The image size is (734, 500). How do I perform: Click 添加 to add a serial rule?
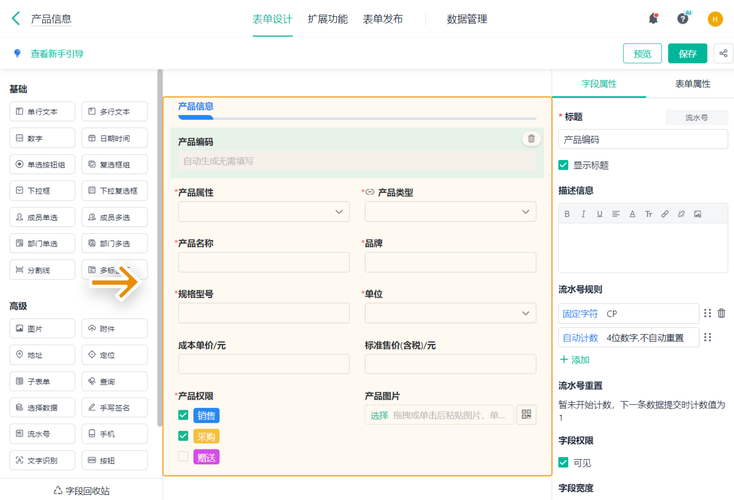tap(575, 360)
